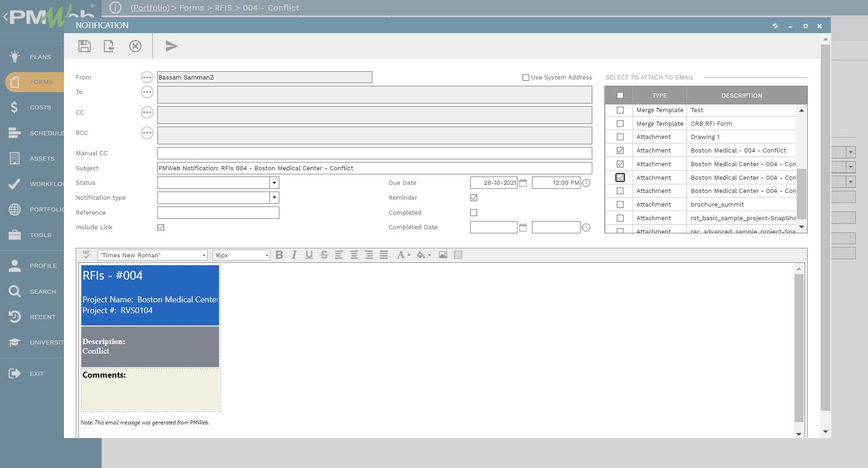
Task: Click the Comments area in email body
Action: pos(151,389)
